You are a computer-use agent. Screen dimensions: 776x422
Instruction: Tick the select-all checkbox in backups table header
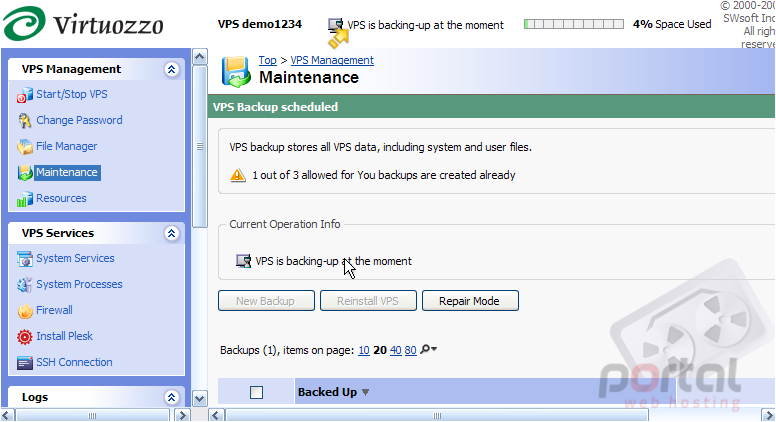click(256, 392)
